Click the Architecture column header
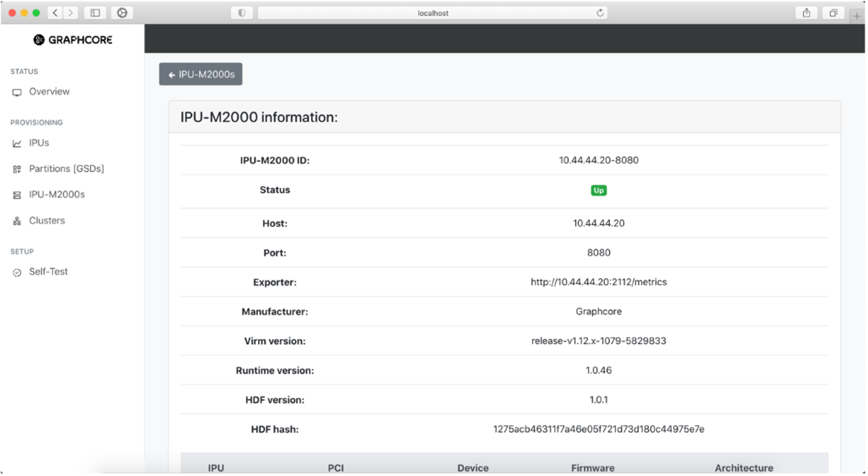The height and width of the screenshot is (476, 868). (x=744, y=468)
